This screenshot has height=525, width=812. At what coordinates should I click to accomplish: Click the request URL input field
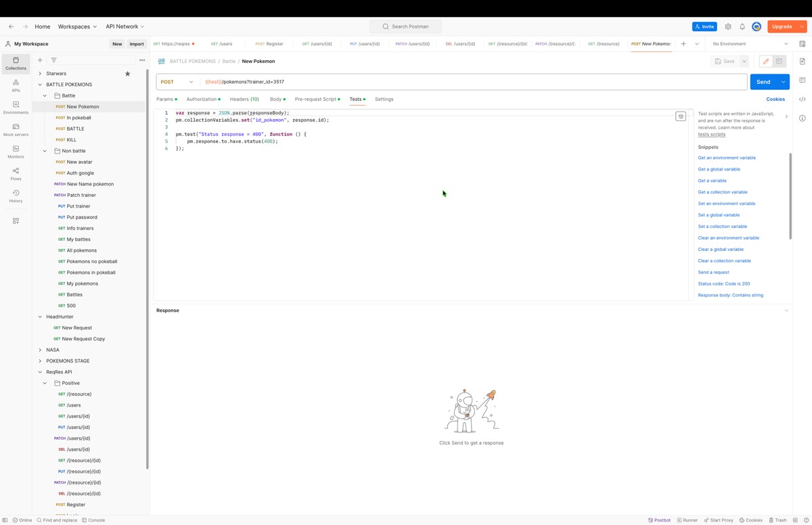474,82
